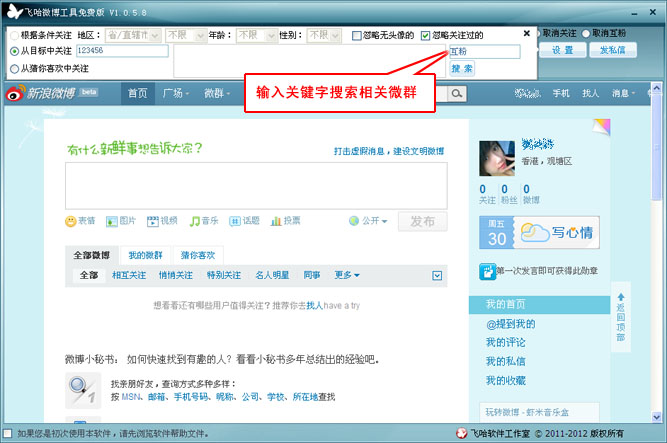This screenshot has height=443, width=667.
Task: Click the weather cloud icon in 写心情
Action: click(534, 232)
